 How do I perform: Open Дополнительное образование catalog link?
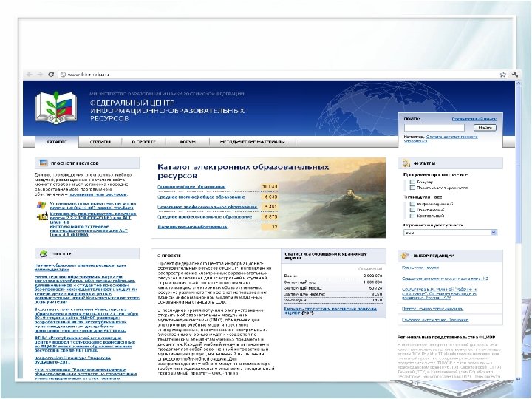point(192,227)
